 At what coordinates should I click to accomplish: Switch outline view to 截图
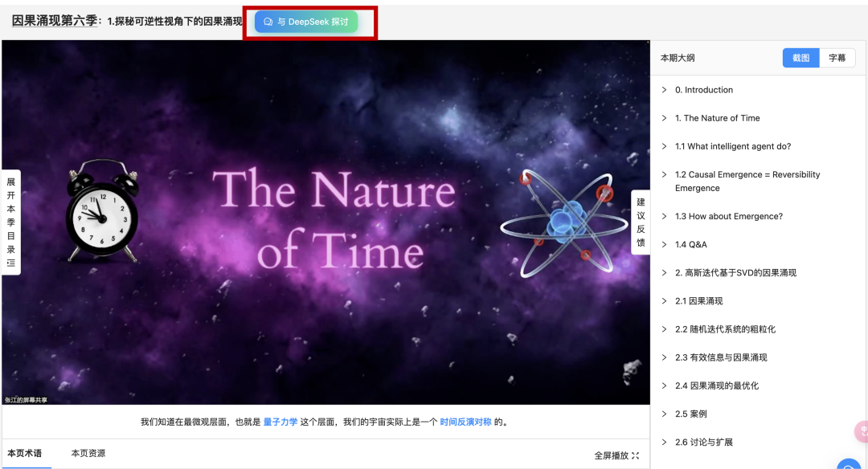click(800, 58)
